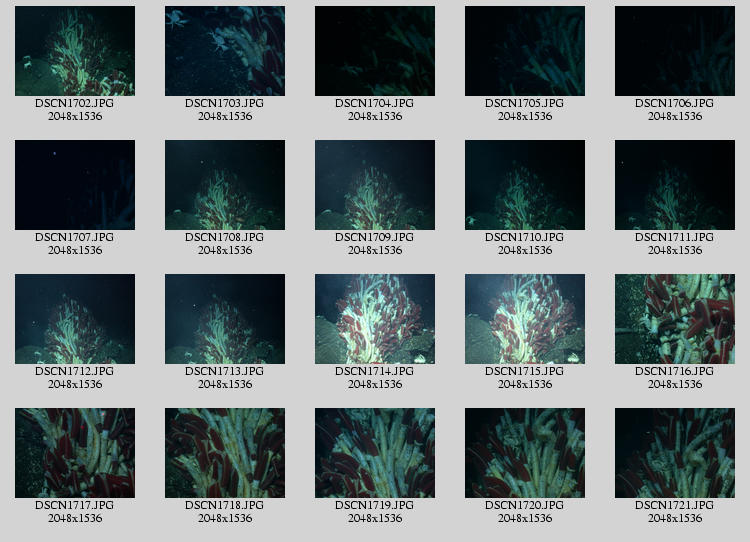Click the DSCN1713.JPG image preview
Screen dimensions: 750x542
[225, 319]
